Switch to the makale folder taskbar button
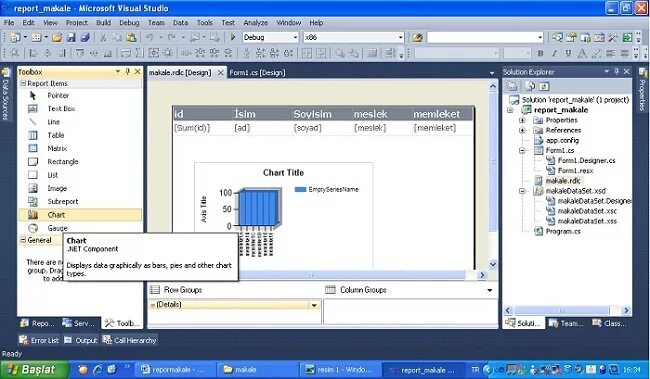 (257, 369)
